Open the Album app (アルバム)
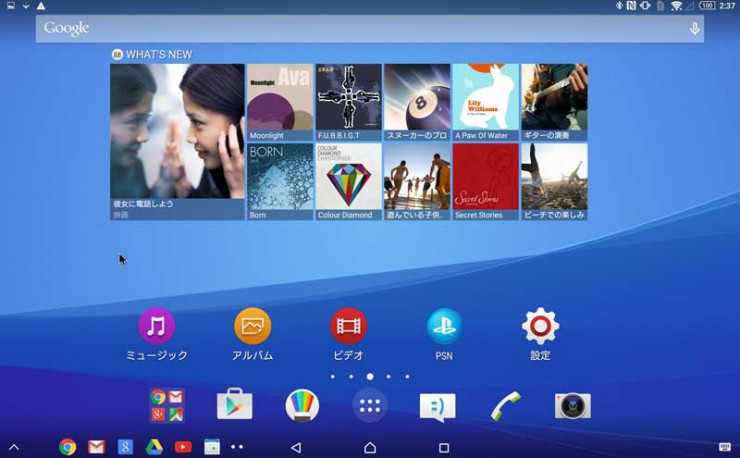 point(252,326)
